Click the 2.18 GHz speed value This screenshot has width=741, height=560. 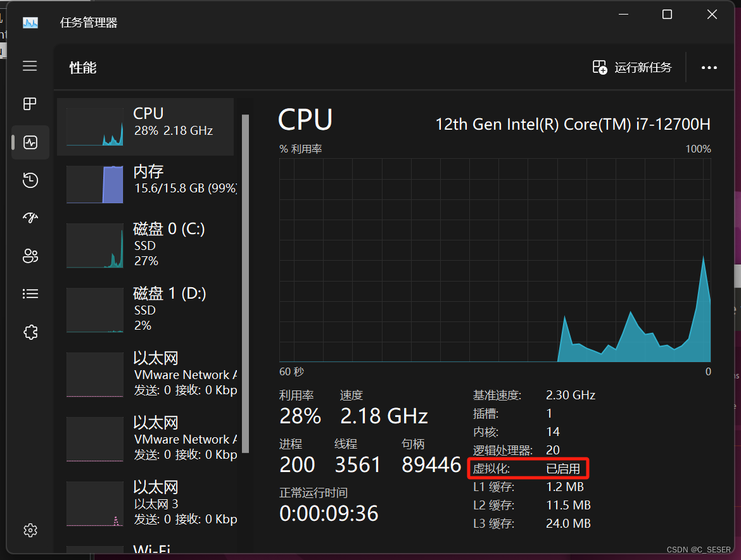[384, 416]
